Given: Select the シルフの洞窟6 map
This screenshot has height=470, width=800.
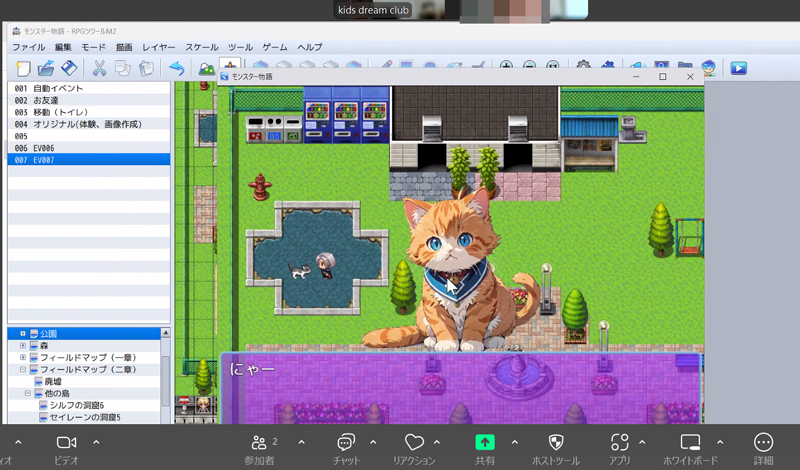Looking at the screenshot, I should pos(77,405).
